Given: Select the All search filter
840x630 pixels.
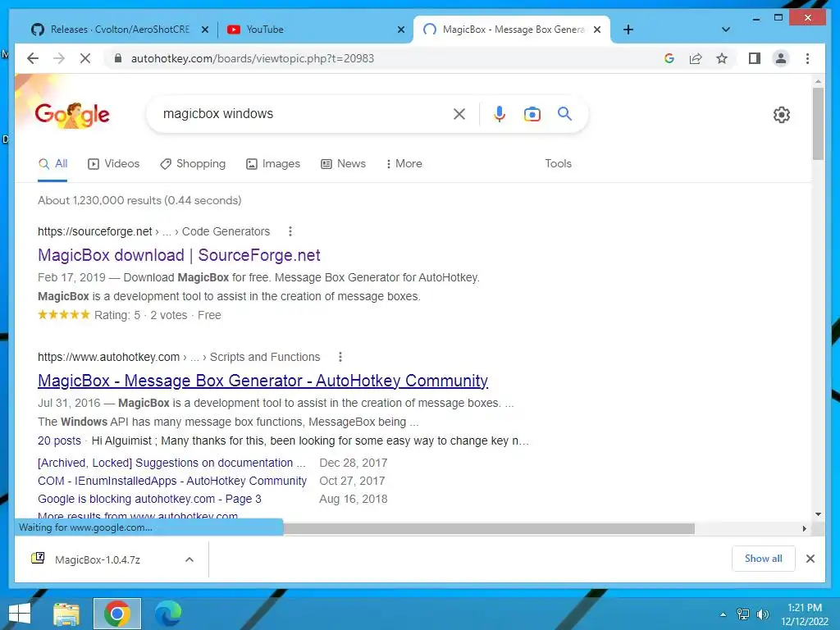Looking at the screenshot, I should click(x=52, y=164).
